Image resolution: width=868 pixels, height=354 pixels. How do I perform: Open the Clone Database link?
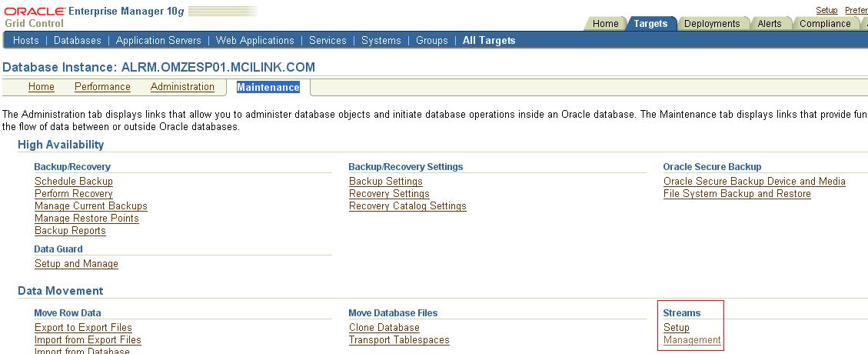pyautogui.click(x=384, y=327)
